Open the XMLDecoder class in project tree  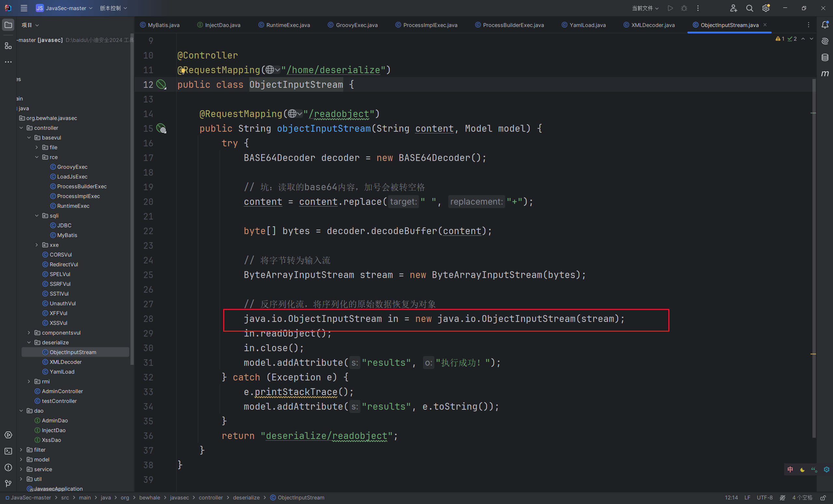[66, 362]
